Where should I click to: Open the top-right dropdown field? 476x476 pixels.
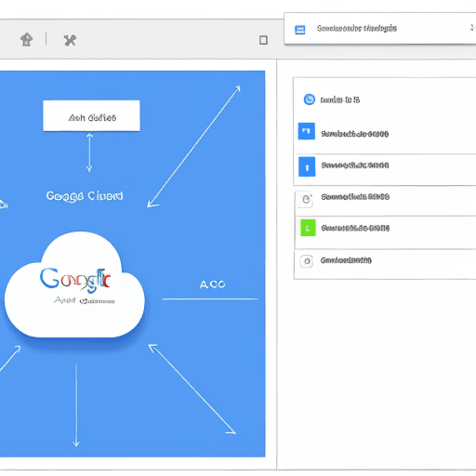pyautogui.click(x=380, y=29)
